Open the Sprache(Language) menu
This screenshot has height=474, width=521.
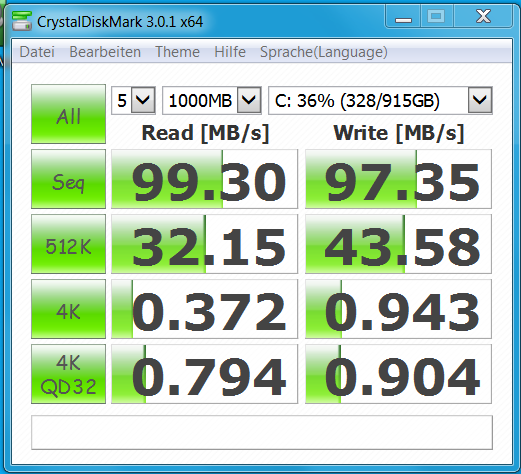(324, 52)
